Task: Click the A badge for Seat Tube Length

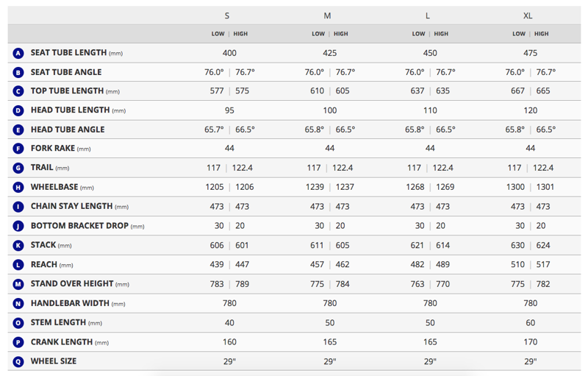Action: point(18,53)
